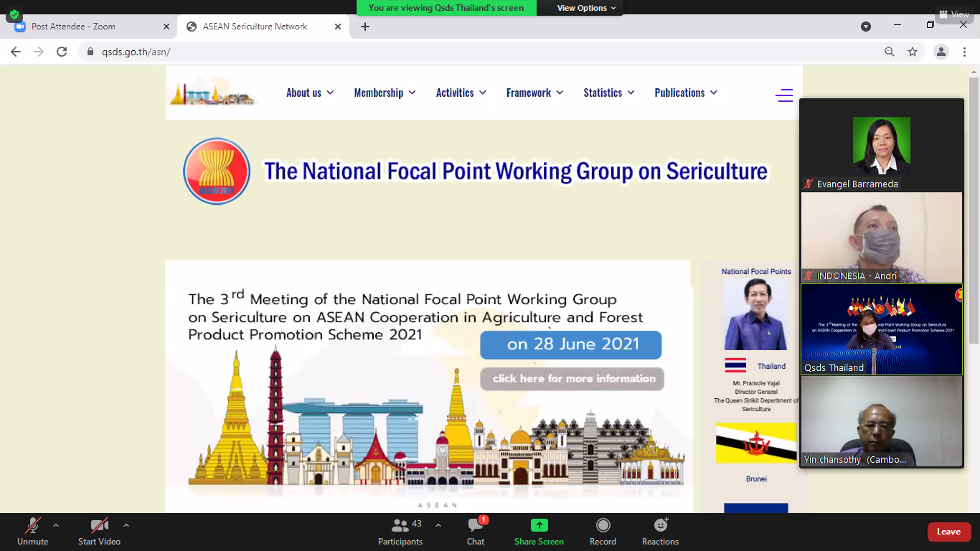Click the Thailand flag image
980x551 pixels.
tap(735, 365)
